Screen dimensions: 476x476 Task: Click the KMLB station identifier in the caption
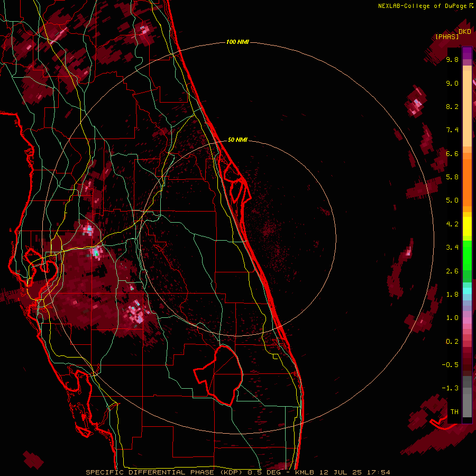pos(305,472)
